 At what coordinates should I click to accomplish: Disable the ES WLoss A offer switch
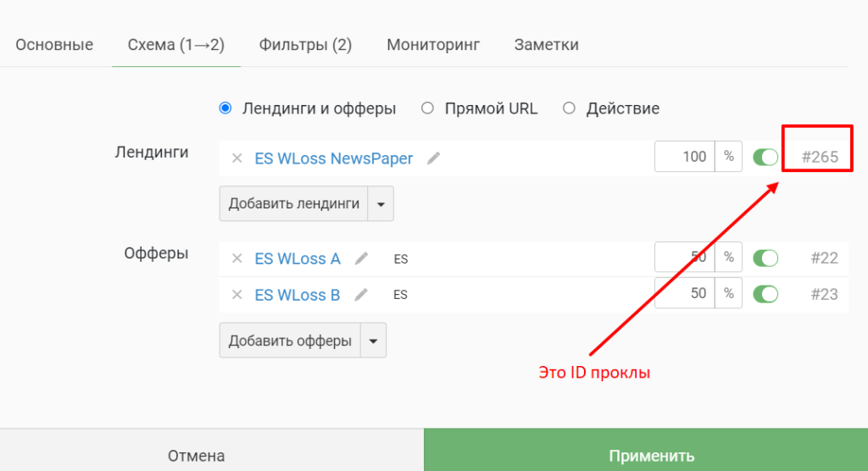[765, 258]
